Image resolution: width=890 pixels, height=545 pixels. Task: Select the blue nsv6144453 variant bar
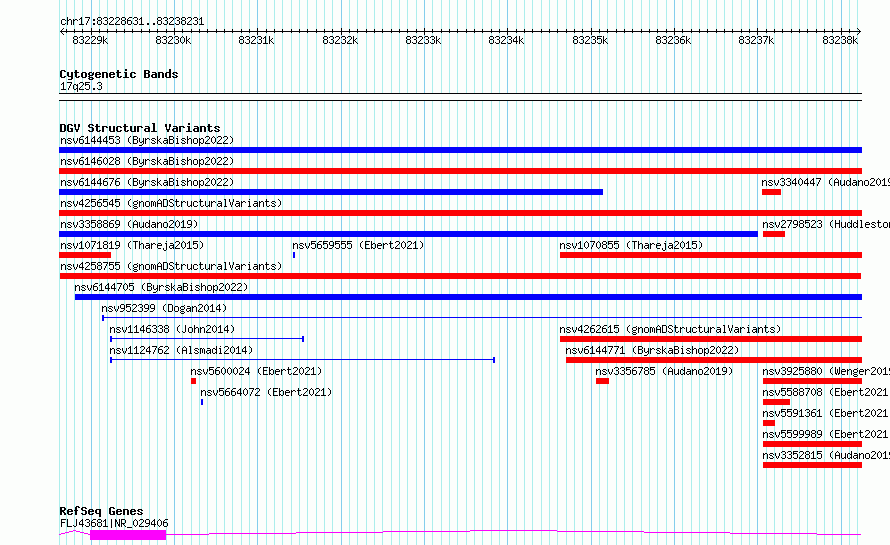click(x=460, y=150)
